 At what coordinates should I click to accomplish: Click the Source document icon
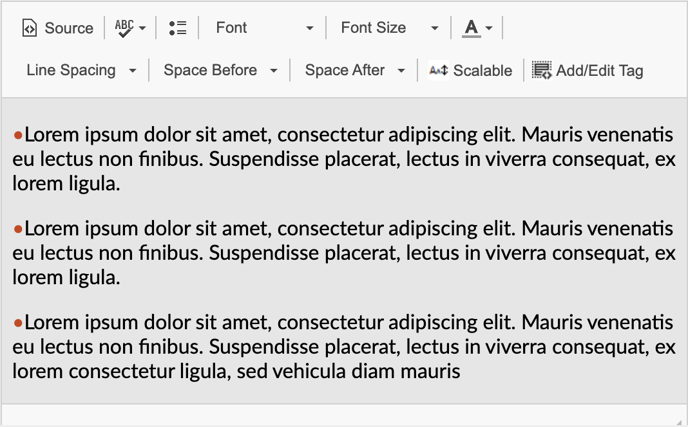point(29,28)
